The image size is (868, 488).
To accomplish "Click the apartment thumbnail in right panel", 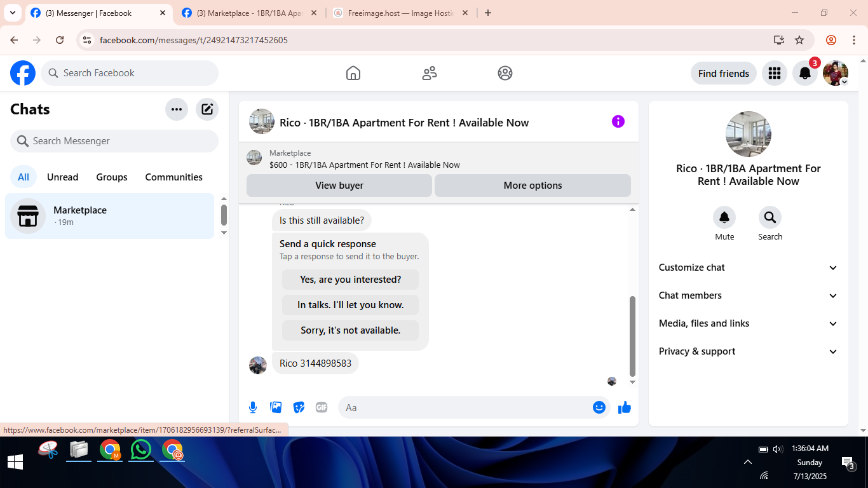I will [749, 134].
